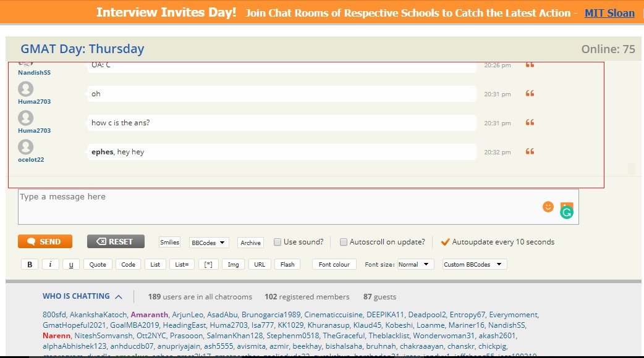Expand the Custom BBCodes dropdown
Image resolution: width=644 pixels, height=358 pixels.
point(474,264)
